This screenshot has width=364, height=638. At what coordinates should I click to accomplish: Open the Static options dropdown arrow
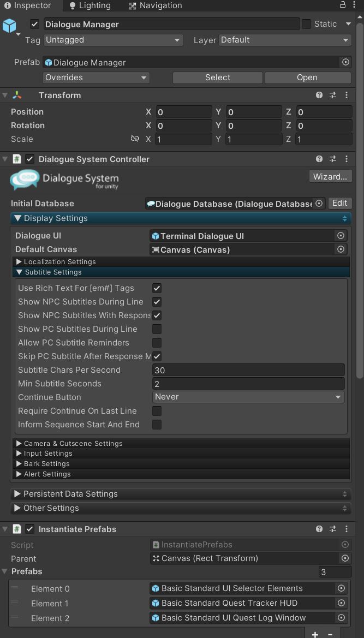pyautogui.click(x=348, y=24)
